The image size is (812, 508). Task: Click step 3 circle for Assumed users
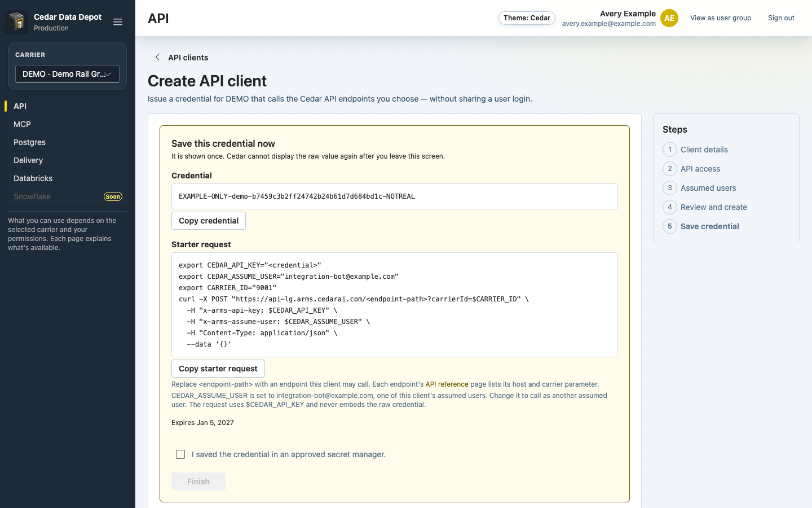[x=670, y=188]
